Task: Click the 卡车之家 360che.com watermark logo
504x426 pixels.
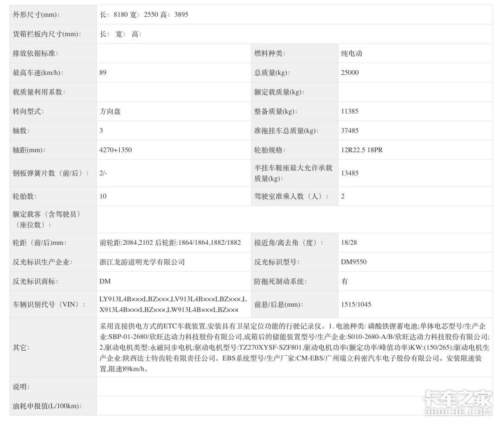Action: (457, 403)
